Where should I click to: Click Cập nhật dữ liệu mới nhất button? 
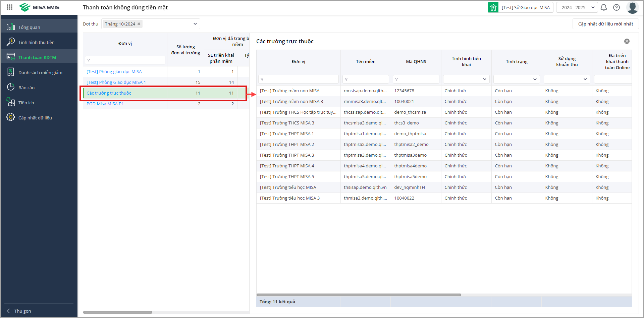pos(605,24)
